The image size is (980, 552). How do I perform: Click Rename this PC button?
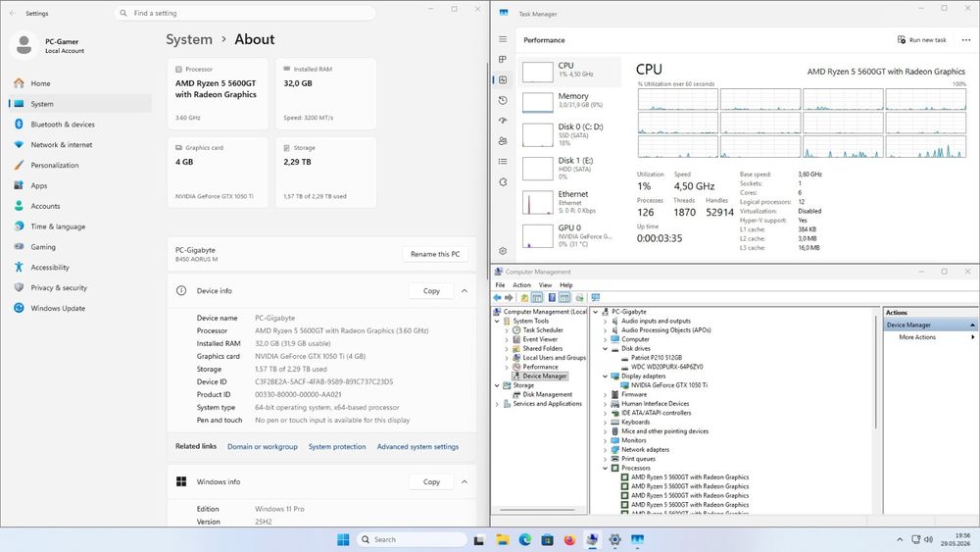point(435,254)
